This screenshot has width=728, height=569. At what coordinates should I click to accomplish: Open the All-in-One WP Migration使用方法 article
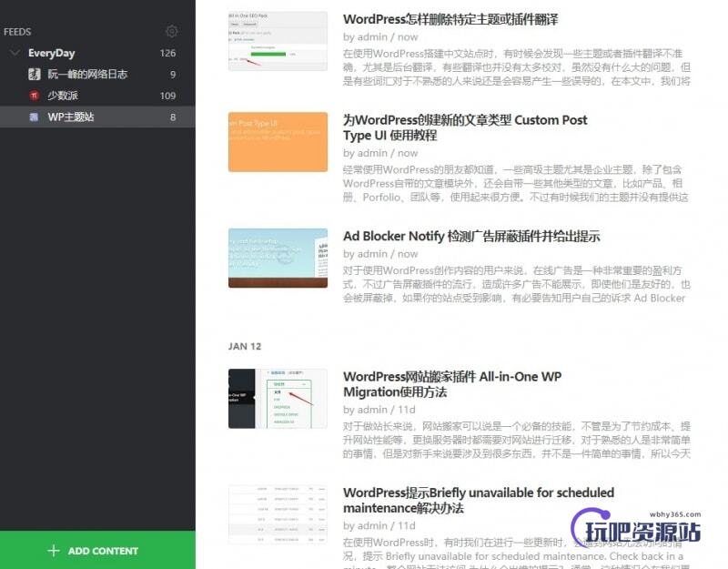(x=452, y=384)
